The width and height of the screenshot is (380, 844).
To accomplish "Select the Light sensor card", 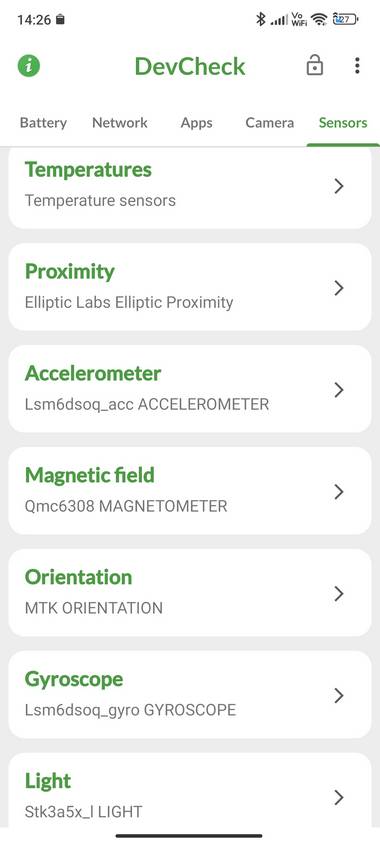I will click(x=190, y=790).
